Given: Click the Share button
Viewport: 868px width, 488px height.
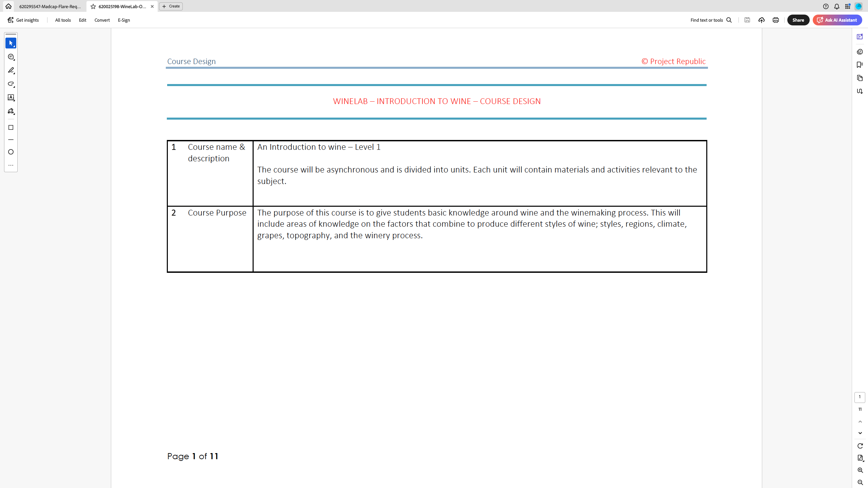Looking at the screenshot, I should [x=798, y=20].
